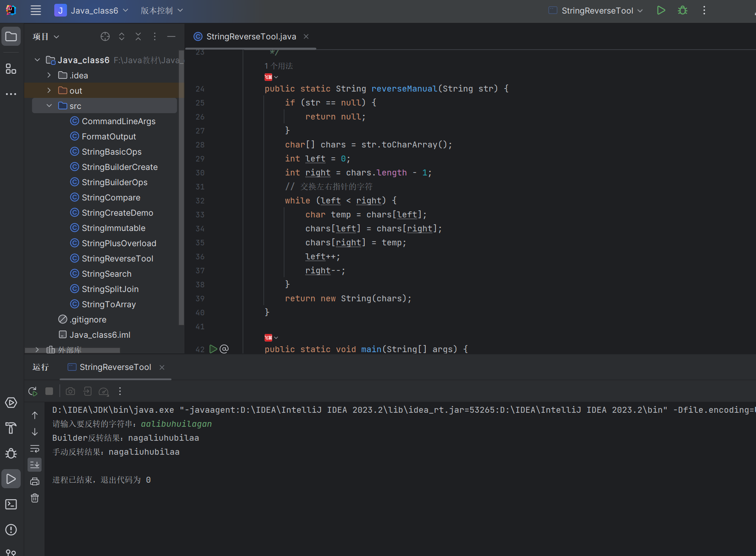Run StringReverseTool with the green play button
The width and height of the screenshot is (756, 556).
[x=661, y=11]
